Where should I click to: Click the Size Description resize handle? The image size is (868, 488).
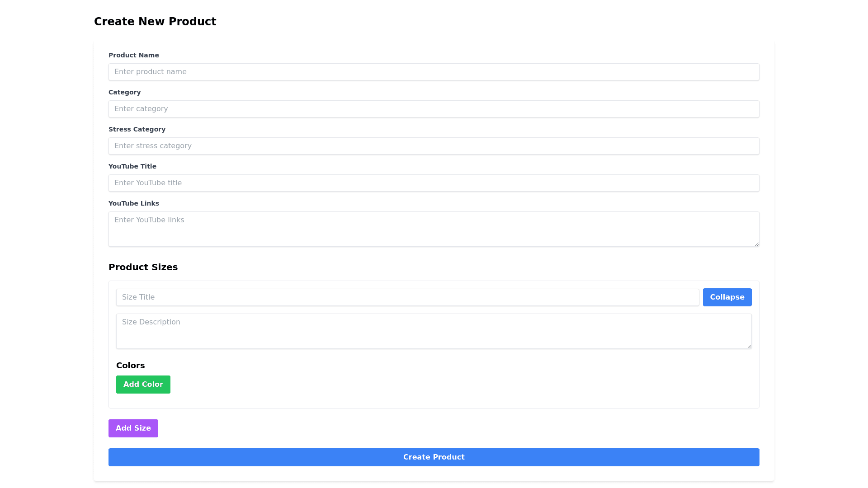(x=749, y=346)
